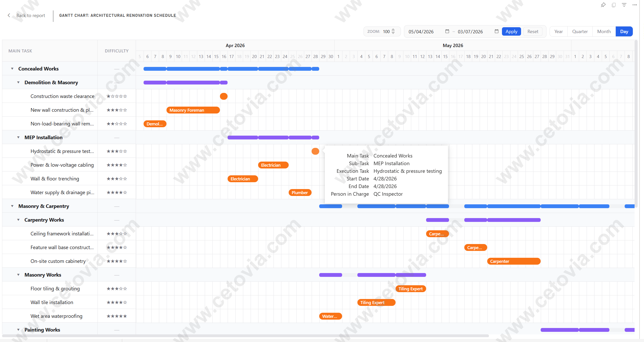Screen dimensions: 644x342
Task: Collapse the Painting Works subgroup
Action: coord(18,330)
